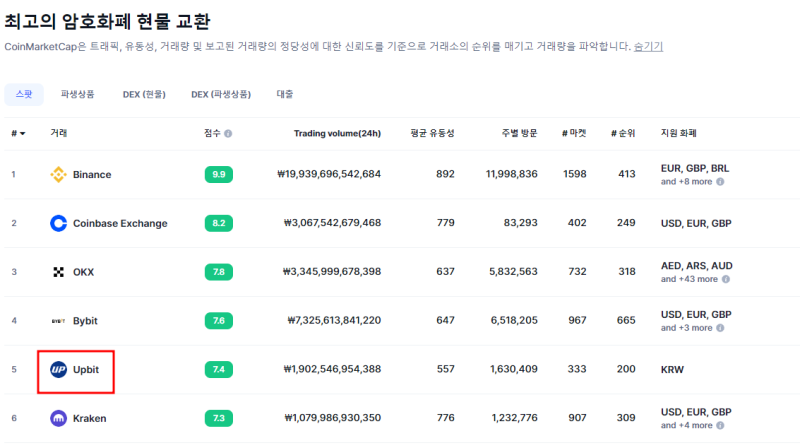
Task: Open the Binance exchange link
Action: point(92,175)
